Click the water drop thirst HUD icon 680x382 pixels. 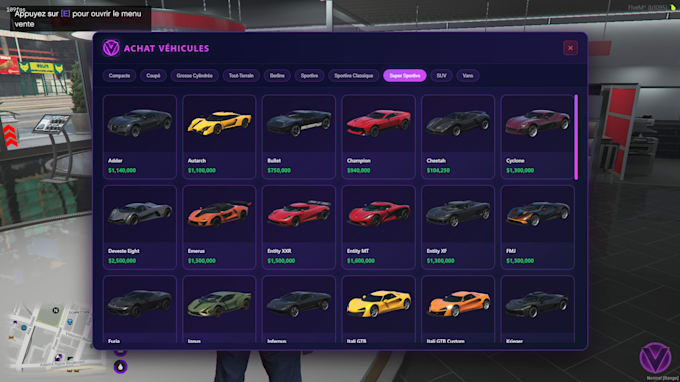(121, 367)
